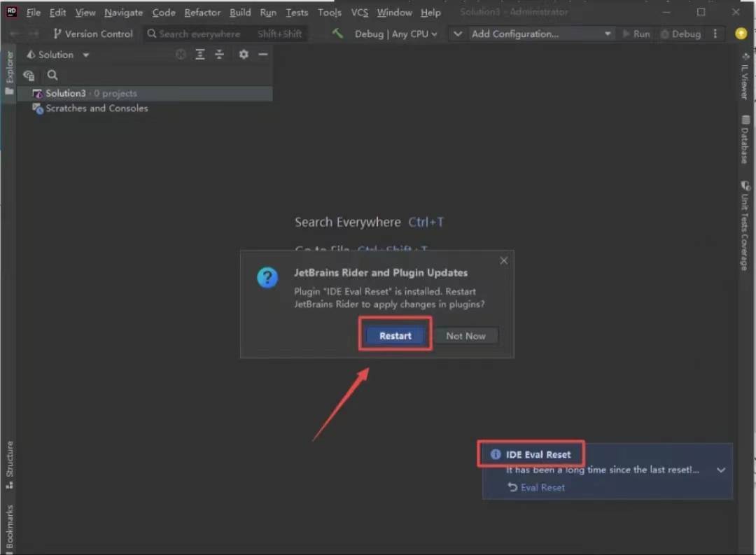Open Debug | Any CPU configuration dropdown

coord(395,34)
